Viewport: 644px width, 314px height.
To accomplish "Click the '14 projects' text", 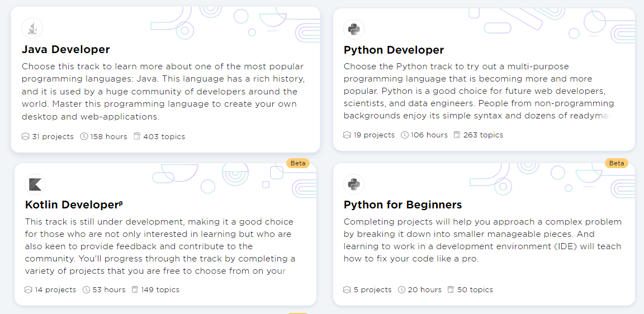I will coord(55,290).
